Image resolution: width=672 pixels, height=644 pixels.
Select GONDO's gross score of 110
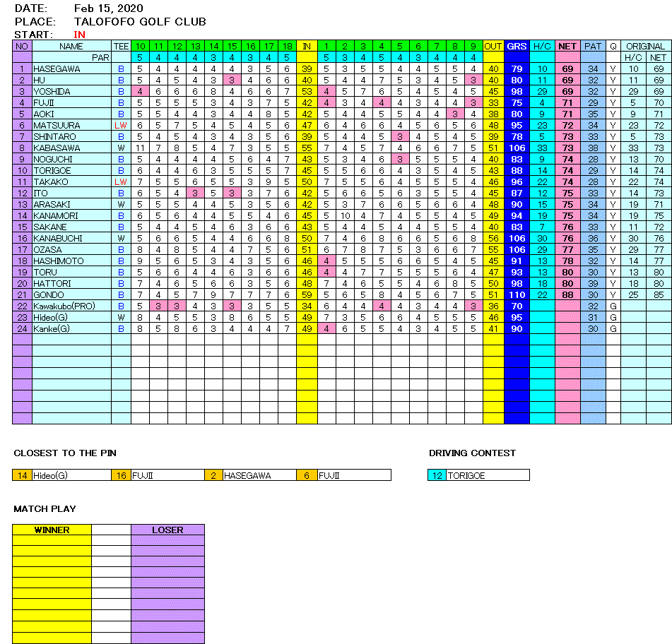(517, 295)
